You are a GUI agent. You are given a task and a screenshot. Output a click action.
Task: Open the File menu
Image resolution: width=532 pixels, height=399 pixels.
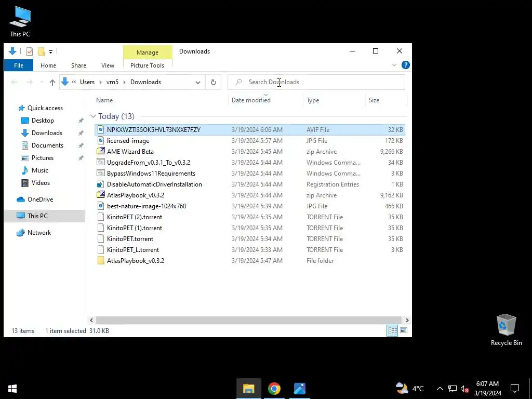pyautogui.click(x=19, y=65)
